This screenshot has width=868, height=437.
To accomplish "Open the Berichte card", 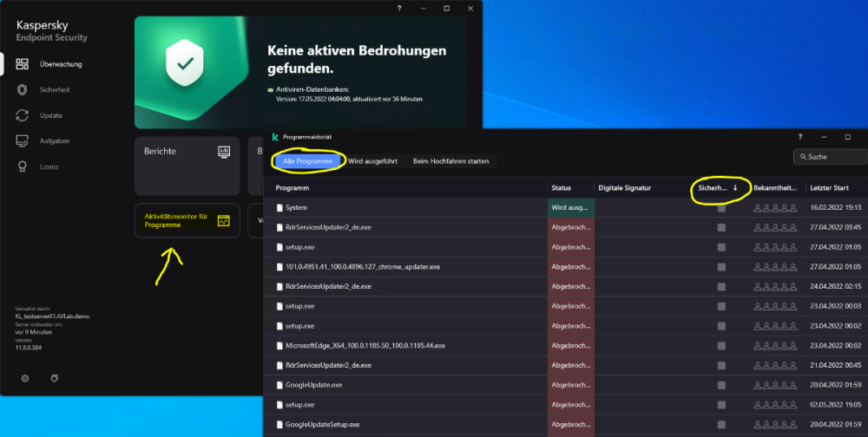I will point(187,166).
